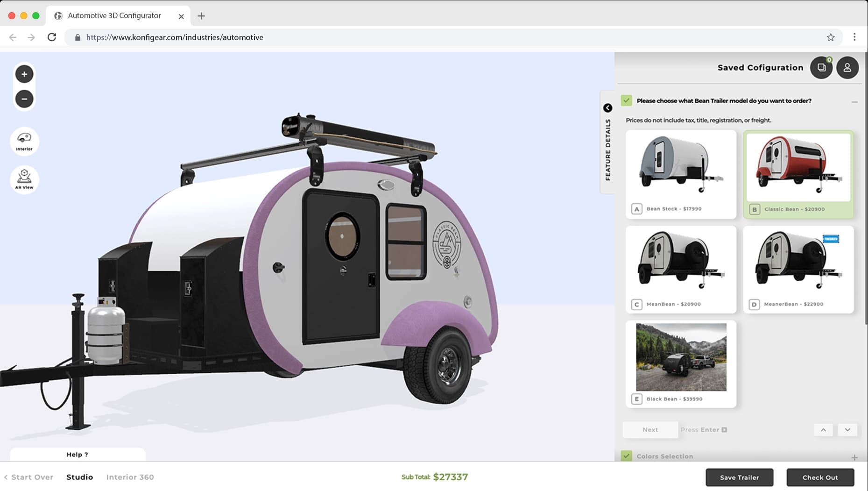Go to next question with down chevron
This screenshot has height=491, width=868.
(x=847, y=430)
